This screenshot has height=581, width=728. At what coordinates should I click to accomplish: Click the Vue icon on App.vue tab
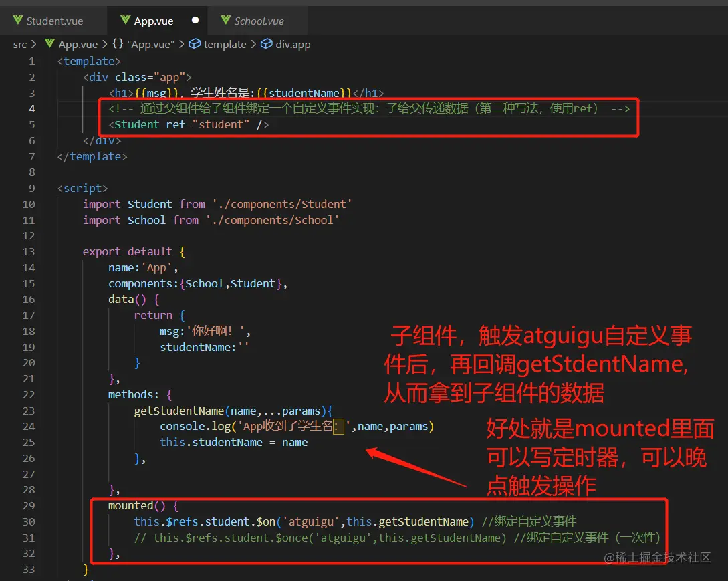(126, 20)
